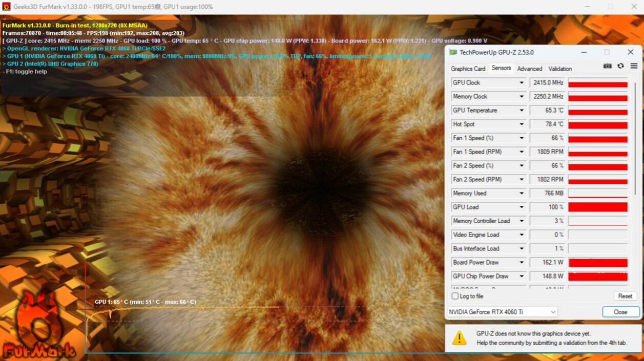Click the GPU Clock red history graph
644x361 pixels.
click(598, 82)
